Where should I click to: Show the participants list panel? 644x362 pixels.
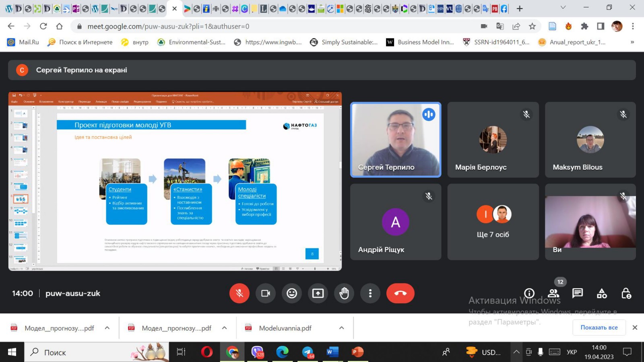553,293
